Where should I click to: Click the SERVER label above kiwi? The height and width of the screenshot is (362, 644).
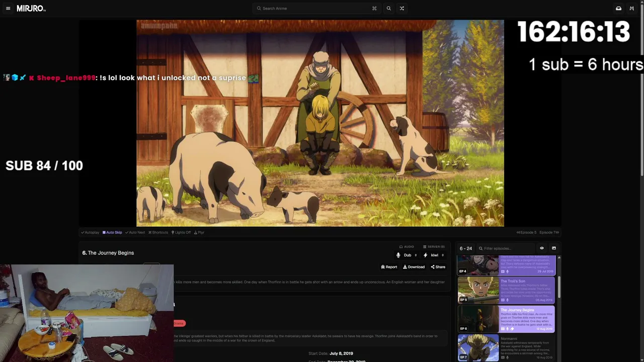434,247
